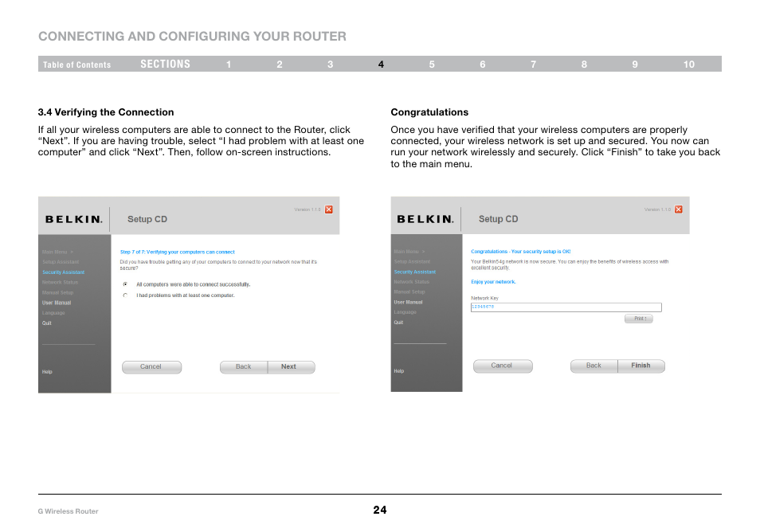Jump to section 7 in header
760x532 pixels.
coord(533,65)
